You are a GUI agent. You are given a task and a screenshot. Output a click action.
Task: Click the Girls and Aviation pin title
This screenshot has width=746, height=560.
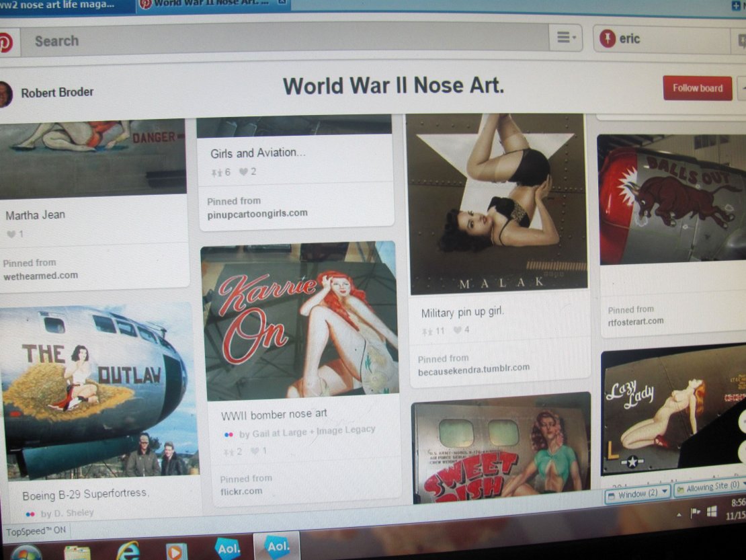(258, 153)
